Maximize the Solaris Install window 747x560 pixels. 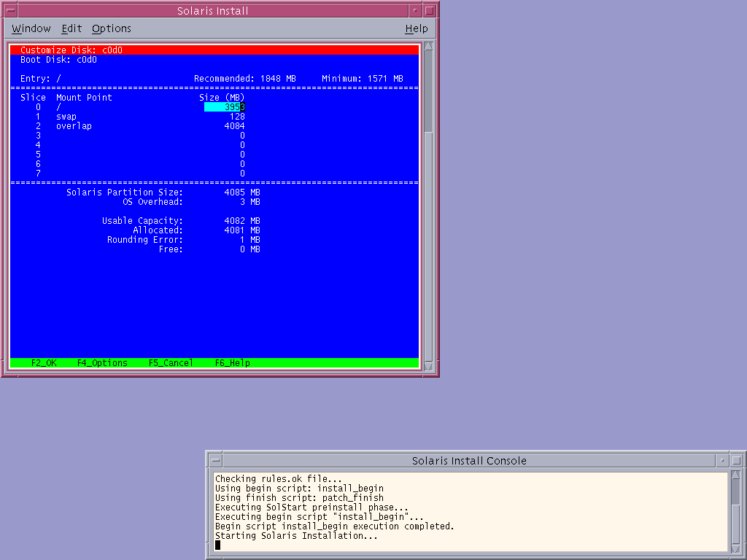tap(429, 10)
